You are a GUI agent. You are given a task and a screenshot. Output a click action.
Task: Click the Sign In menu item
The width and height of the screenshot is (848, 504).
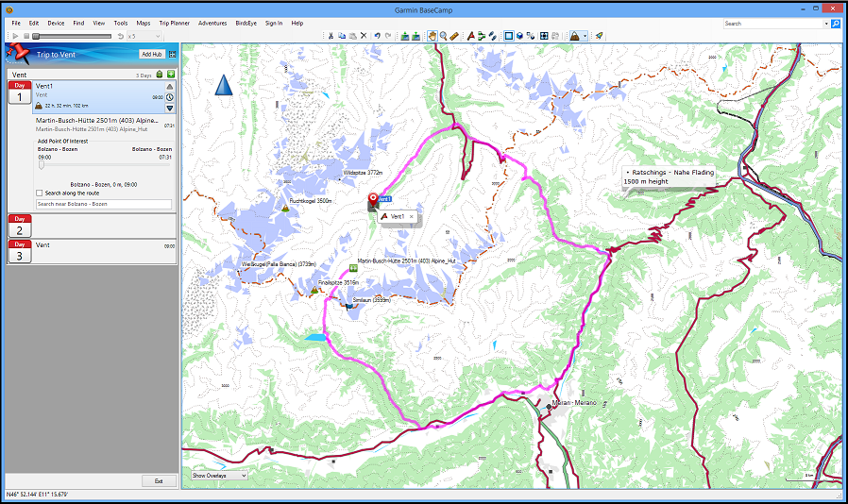(x=274, y=24)
